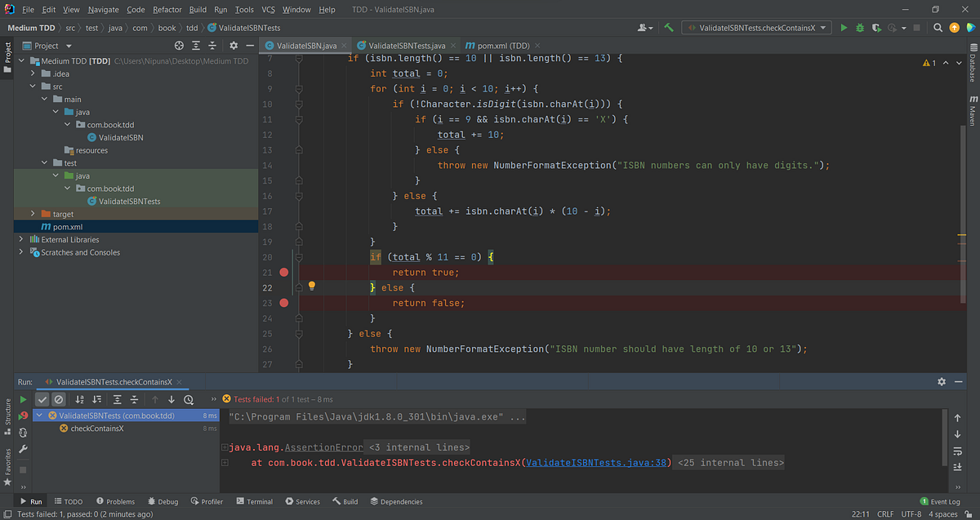The image size is (980, 520).
Task: Toggle the Show Passed tests filter
Action: coord(42,399)
